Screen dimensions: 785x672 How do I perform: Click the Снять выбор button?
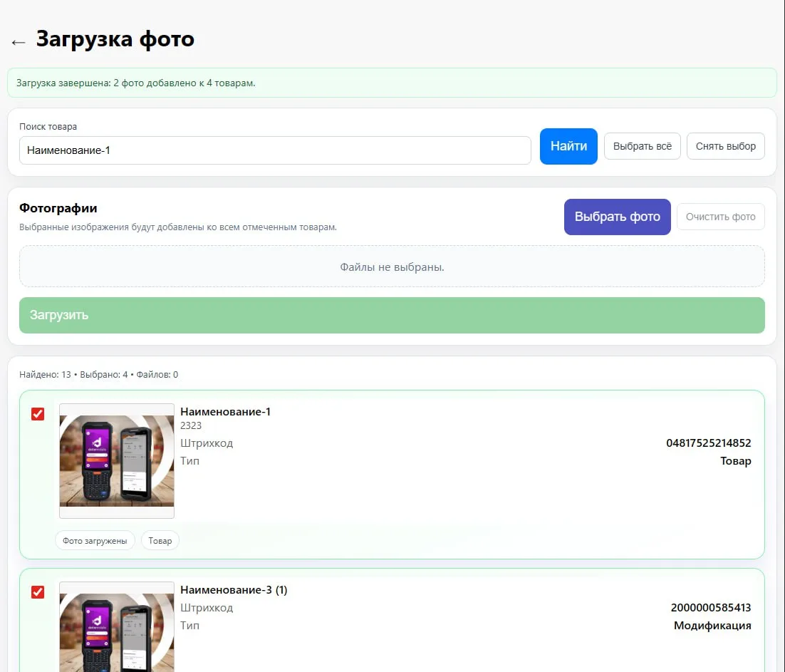tap(725, 146)
